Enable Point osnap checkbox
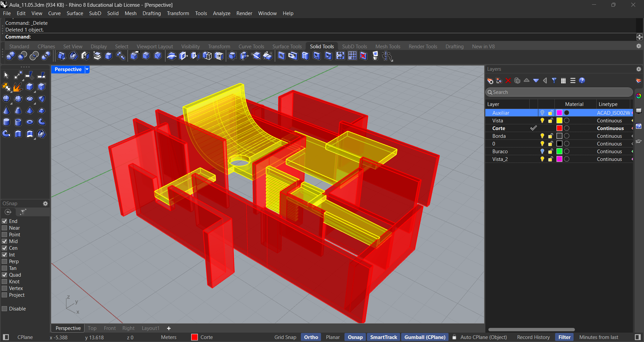This screenshot has width=644, height=342. (5, 235)
